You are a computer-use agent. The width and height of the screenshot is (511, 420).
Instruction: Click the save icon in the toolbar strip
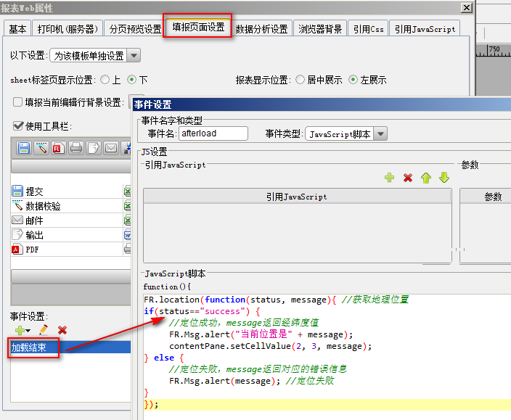pos(24,148)
